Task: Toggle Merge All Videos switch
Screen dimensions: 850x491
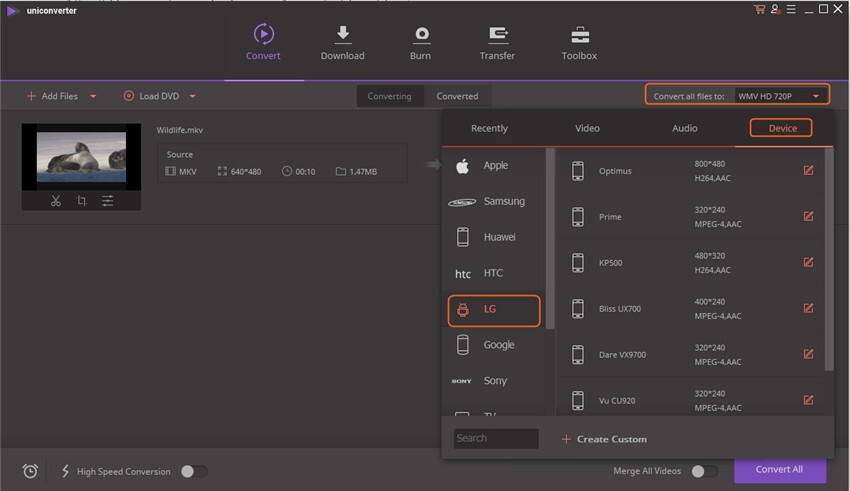Action: point(705,471)
